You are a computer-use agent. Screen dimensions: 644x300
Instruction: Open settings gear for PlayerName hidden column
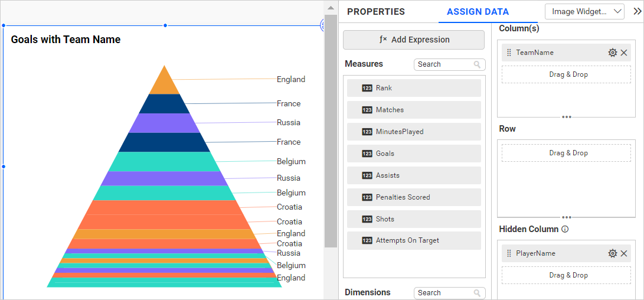click(613, 253)
